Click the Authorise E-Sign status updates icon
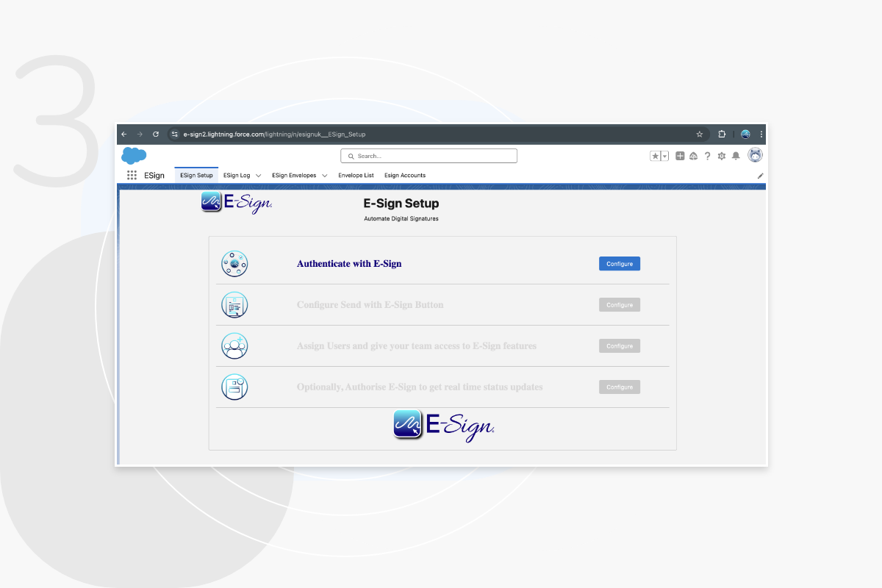 (x=234, y=387)
